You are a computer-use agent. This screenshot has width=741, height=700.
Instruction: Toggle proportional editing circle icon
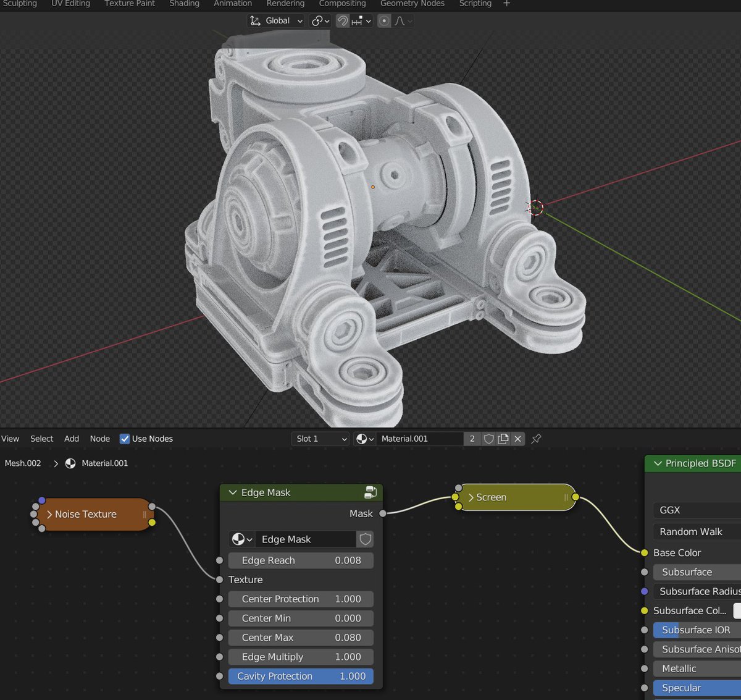pyautogui.click(x=384, y=21)
